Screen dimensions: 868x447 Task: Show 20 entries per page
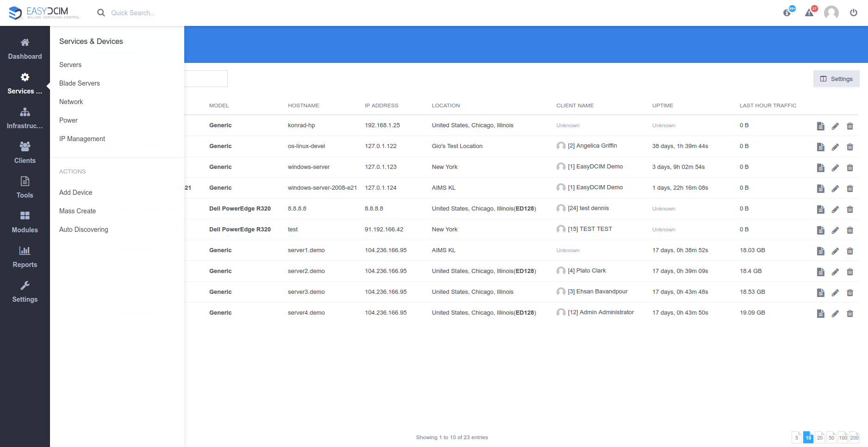(820, 437)
